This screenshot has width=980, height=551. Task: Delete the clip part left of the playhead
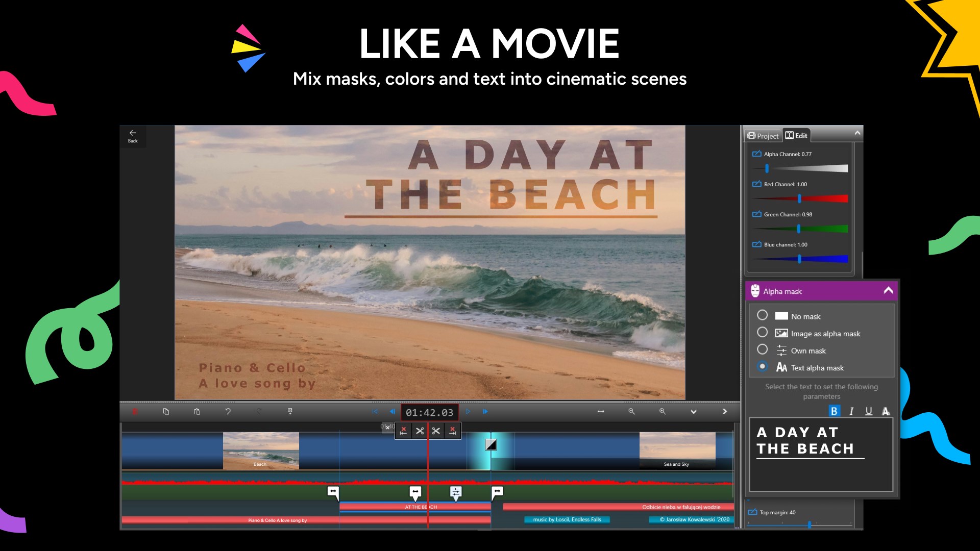(403, 431)
